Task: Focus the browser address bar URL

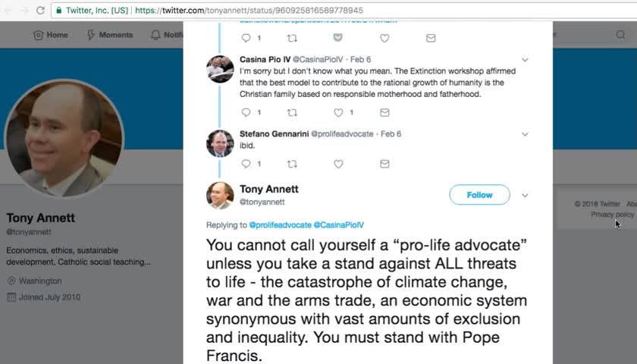Action: coord(303,11)
